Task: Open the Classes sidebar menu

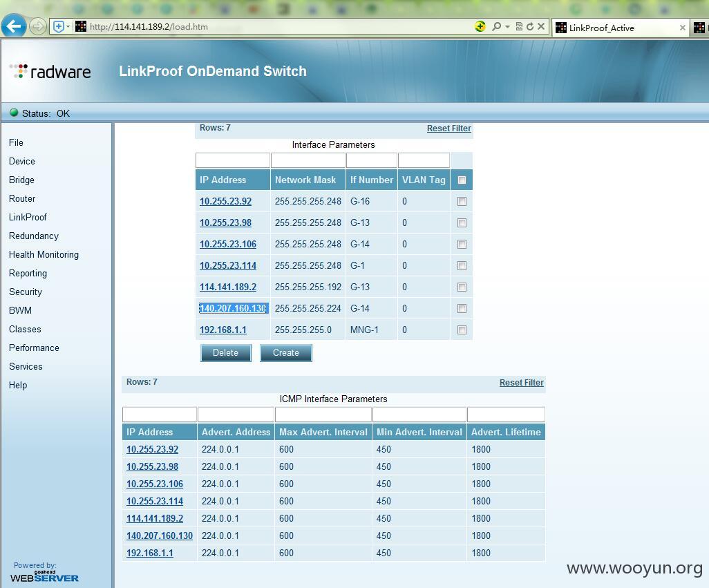Action: [x=25, y=329]
